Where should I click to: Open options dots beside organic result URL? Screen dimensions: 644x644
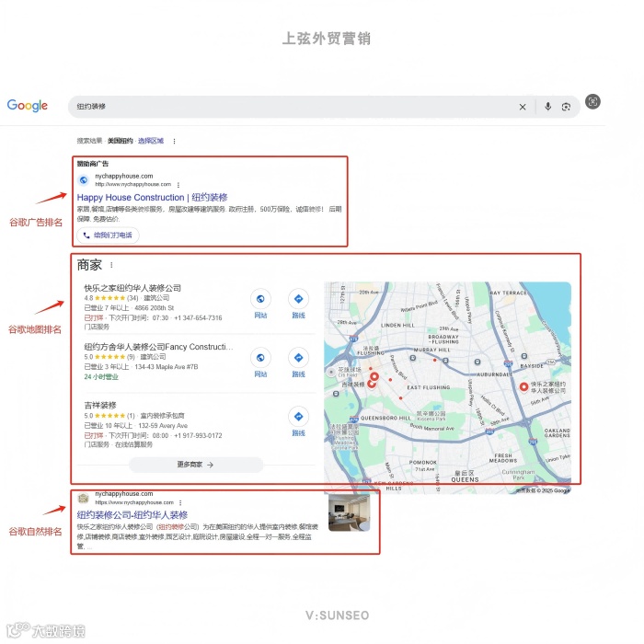(x=180, y=502)
